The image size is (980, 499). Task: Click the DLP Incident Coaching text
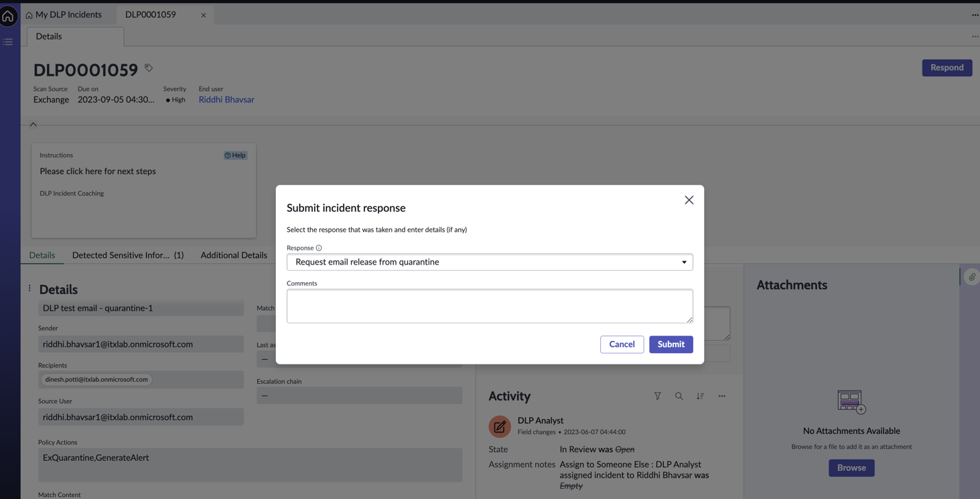click(x=72, y=194)
